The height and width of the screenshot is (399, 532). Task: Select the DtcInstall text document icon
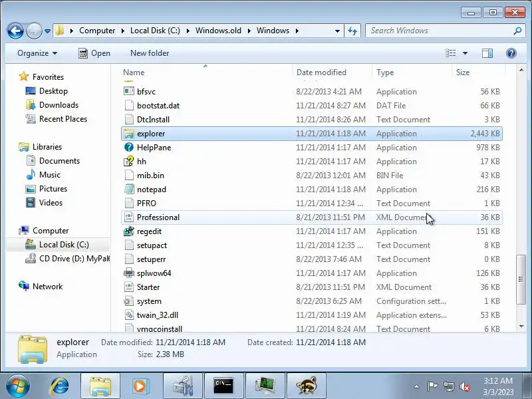click(x=128, y=119)
